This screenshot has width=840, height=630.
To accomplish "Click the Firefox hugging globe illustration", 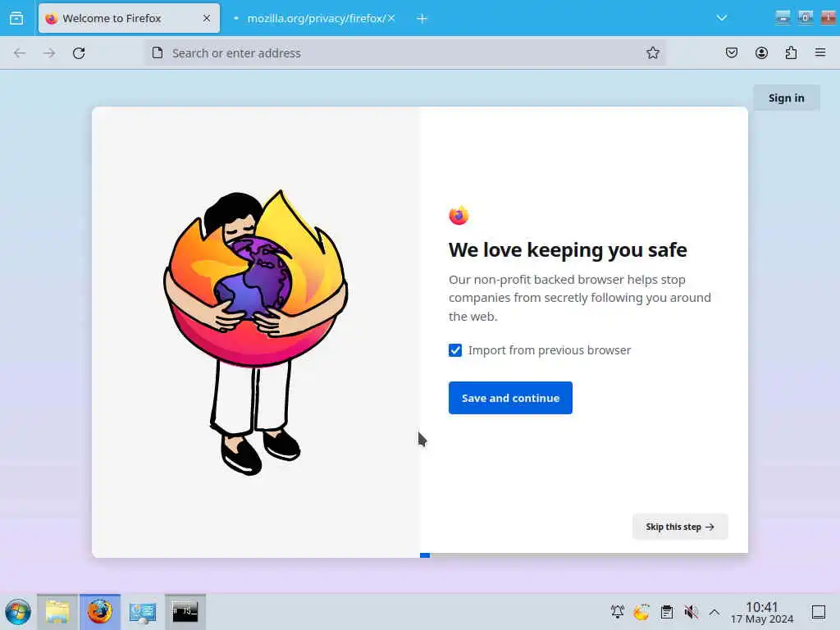I will (256, 332).
